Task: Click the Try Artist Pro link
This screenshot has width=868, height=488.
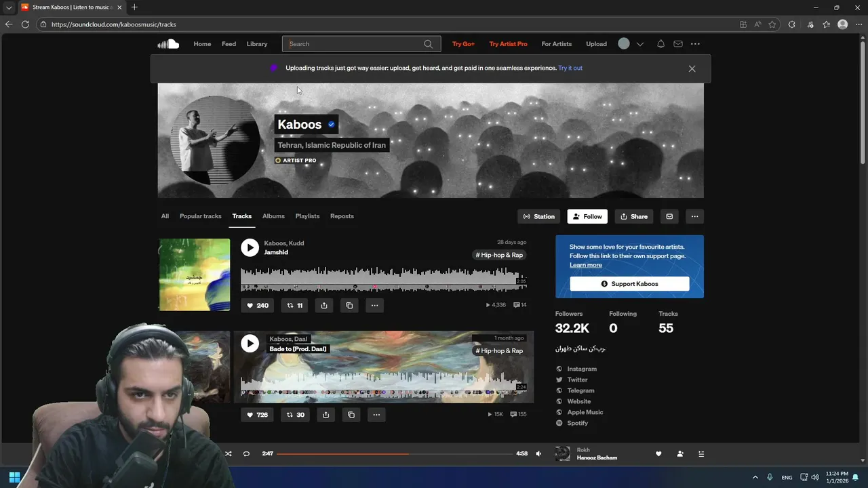Action: (x=508, y=44)
